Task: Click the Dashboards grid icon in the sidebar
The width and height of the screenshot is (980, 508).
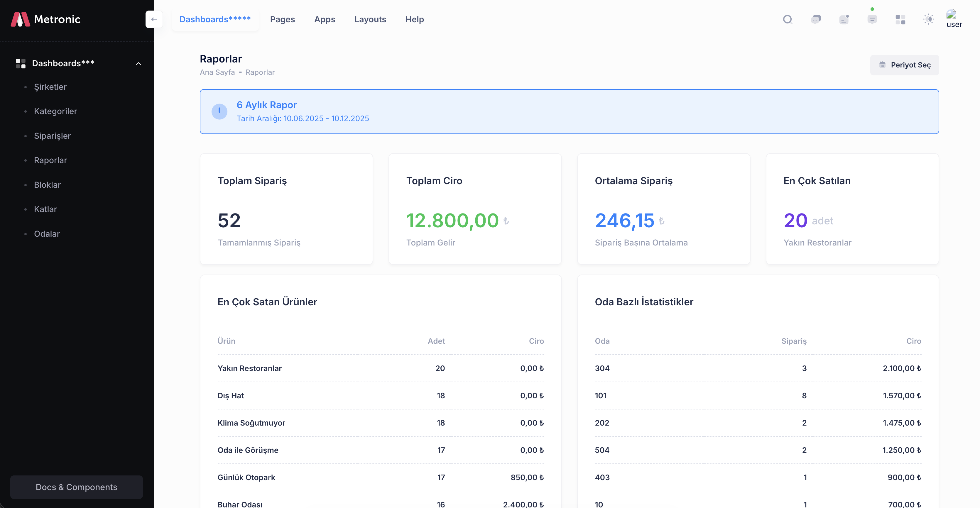Action: tap(21, 63)
